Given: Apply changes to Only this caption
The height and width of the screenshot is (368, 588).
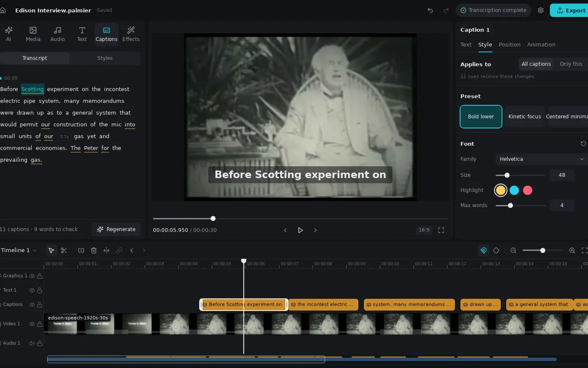Looking at the screenshot, I should click(x=571, y=64).
